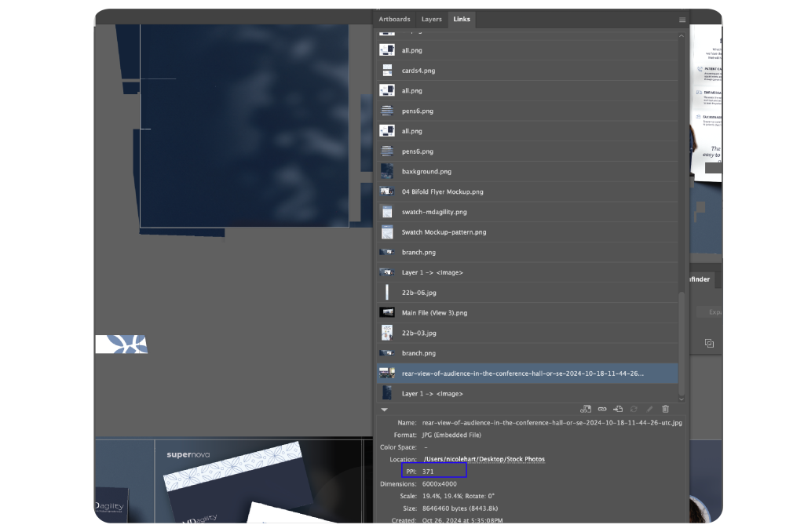Switch to the Layers tab
This screenshot has width=804, height=532.
tap(431, 19)
